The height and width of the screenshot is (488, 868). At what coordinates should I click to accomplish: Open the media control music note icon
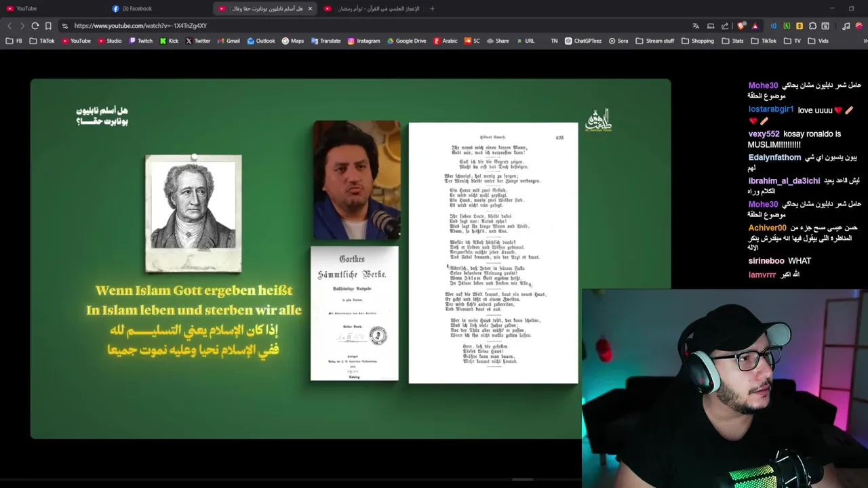[x=846, y=26]
